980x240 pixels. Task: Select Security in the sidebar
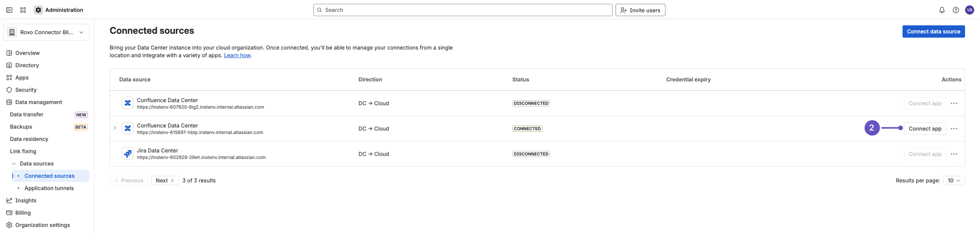coord(26,89)
